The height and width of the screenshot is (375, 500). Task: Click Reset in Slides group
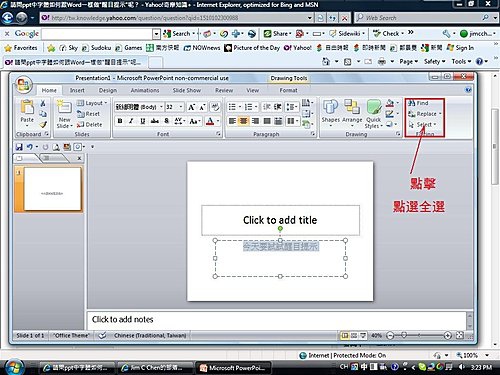click(88, 114)
